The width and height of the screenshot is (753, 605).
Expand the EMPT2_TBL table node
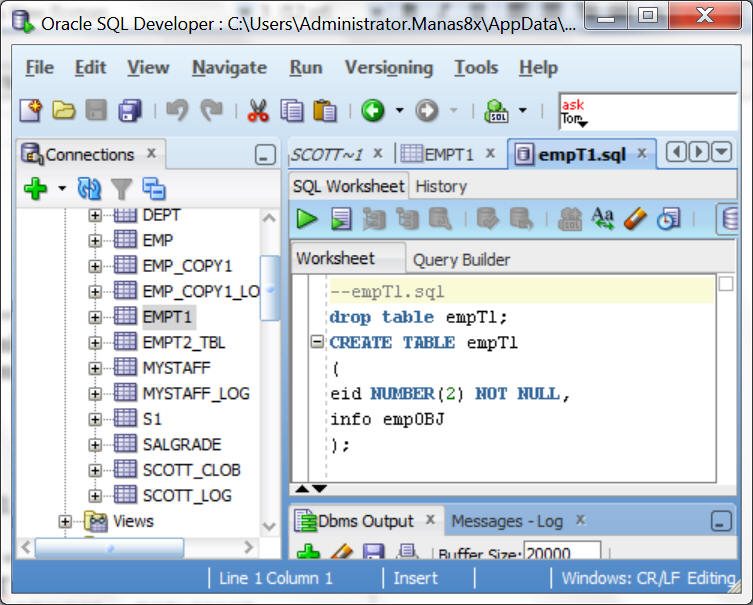click(95, 342)
